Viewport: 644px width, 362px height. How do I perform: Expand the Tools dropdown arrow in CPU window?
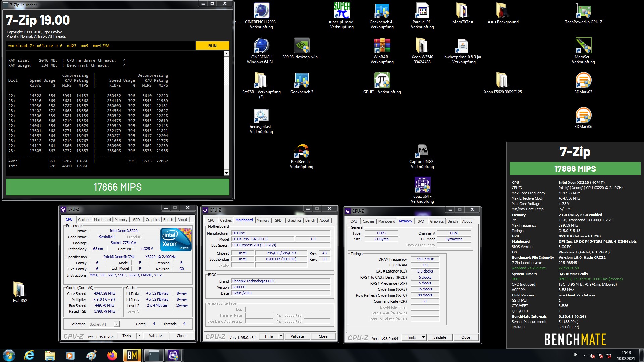139,336
